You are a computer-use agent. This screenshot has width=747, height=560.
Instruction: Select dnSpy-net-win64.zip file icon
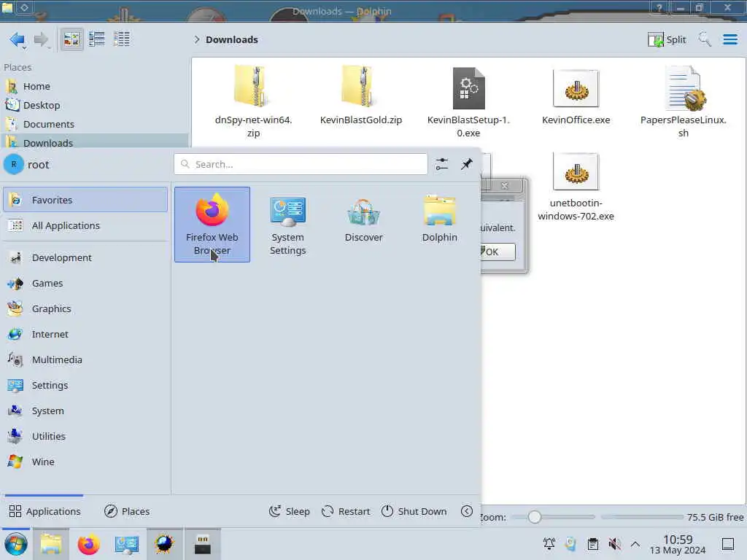[253, 87]
